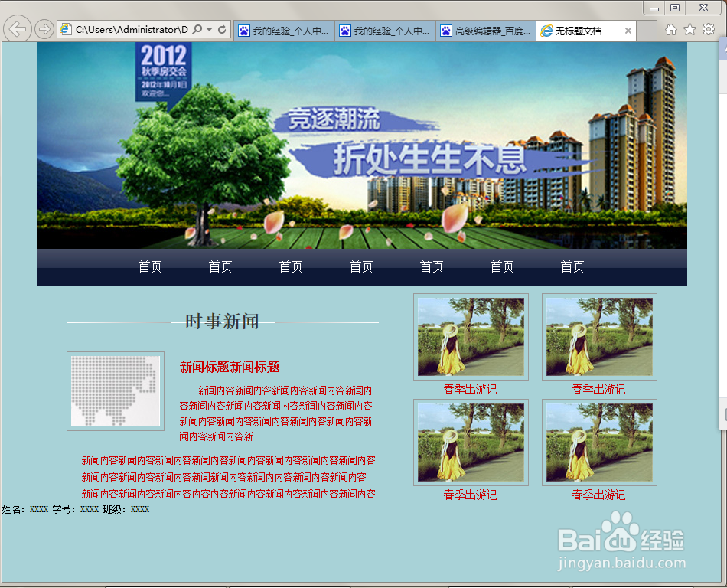The width and height of the screenshot is (727, 588).
Task: Click the bottom-left 春季出游记 link
Action: 471,495
